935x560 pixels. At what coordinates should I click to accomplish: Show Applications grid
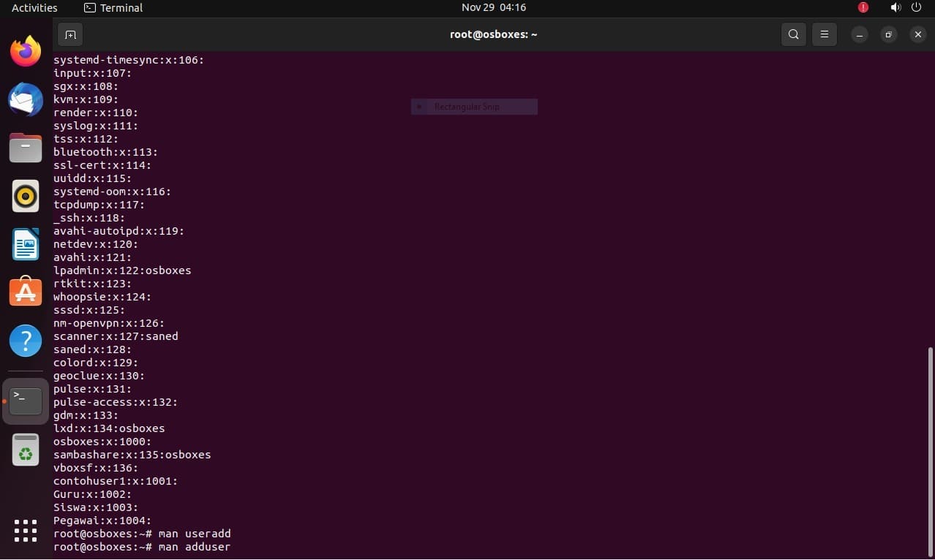pyautogui.click(x=26, y=531)
